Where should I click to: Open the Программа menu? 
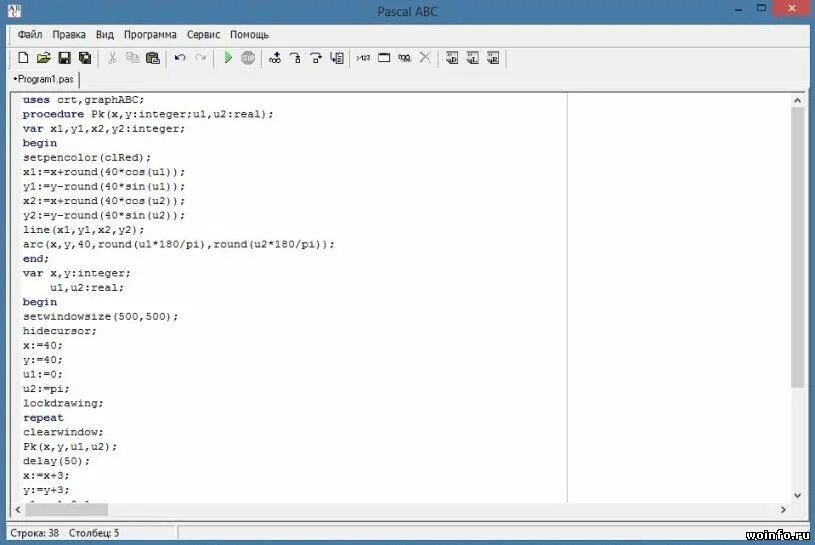click(x=150, y=35)
